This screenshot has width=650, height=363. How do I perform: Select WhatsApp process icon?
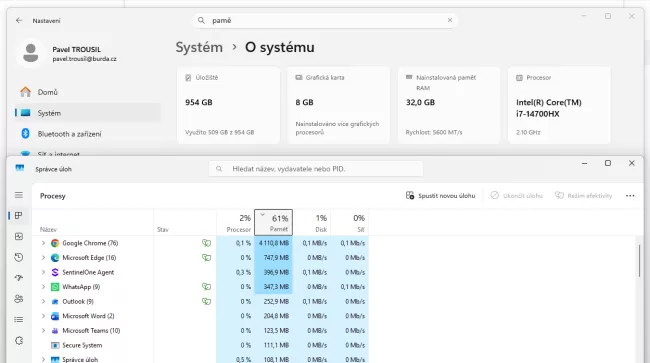[x=55, y=287]
